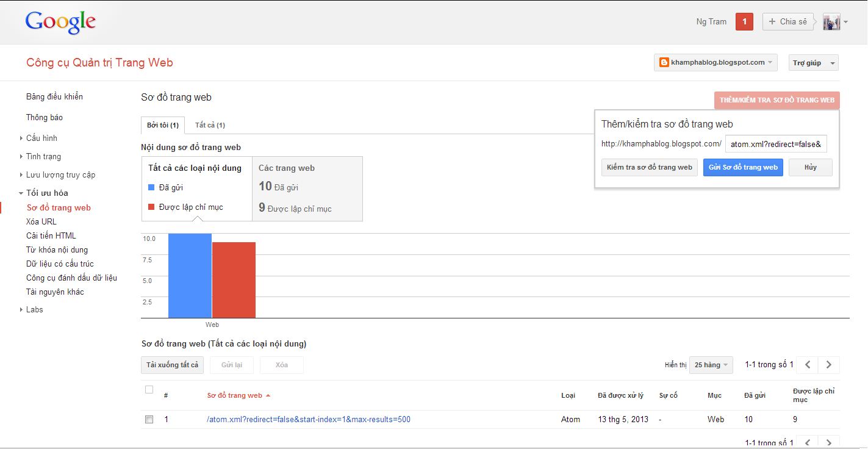Click the Sự cố column header

(668, 395)
